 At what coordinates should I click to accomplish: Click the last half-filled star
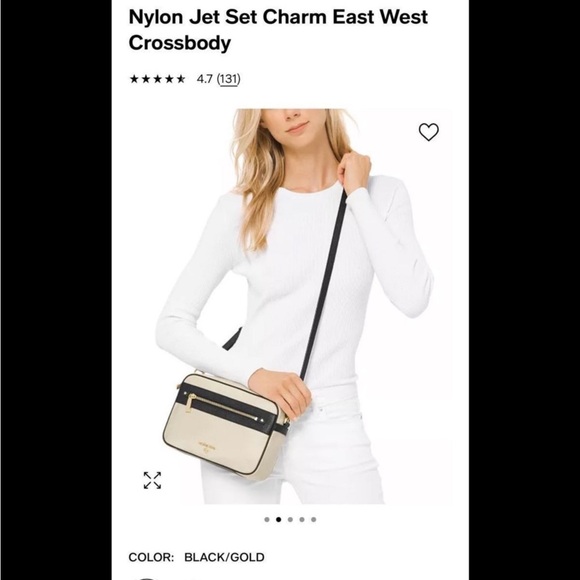[180, 79]
